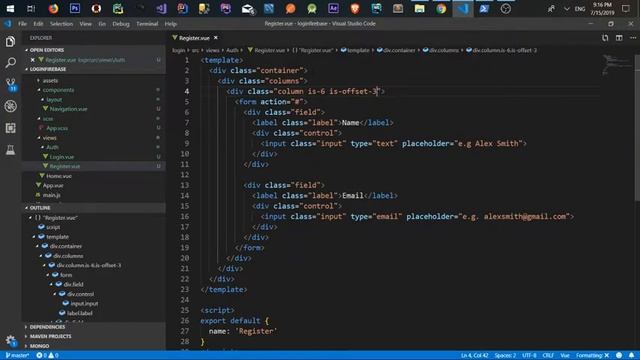Select the Register.vue editor tab

point(194,38)
